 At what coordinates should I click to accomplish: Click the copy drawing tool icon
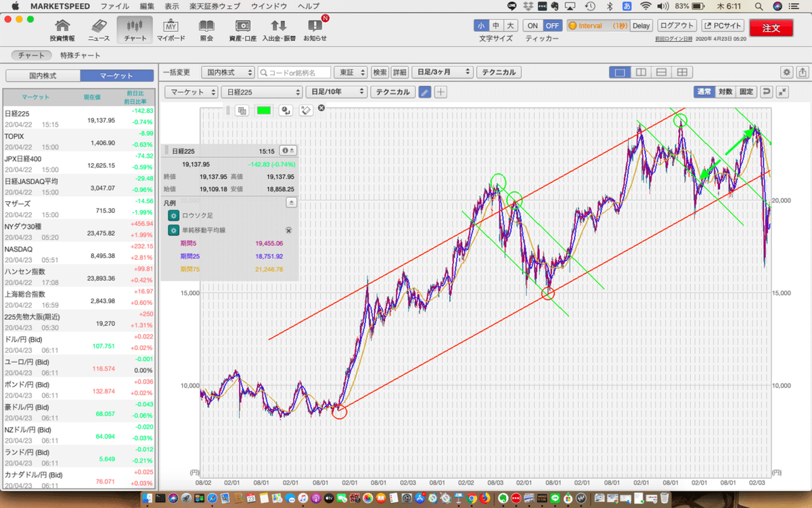click(x=242, y=110)
